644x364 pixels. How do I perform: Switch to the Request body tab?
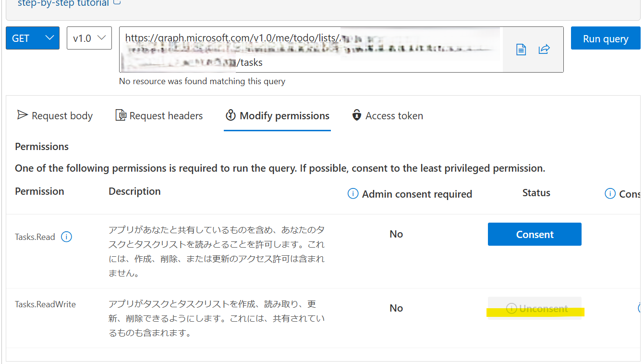tap(54, 115)
